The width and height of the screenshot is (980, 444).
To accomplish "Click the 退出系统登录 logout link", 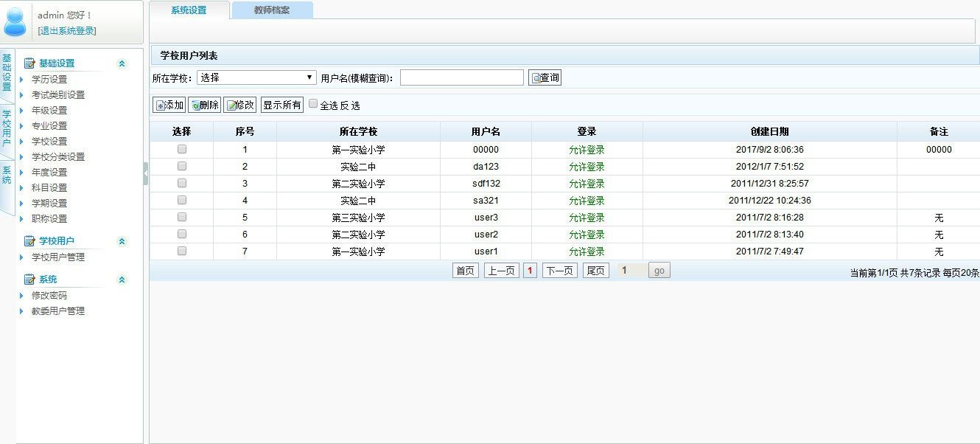I will 67,31.
